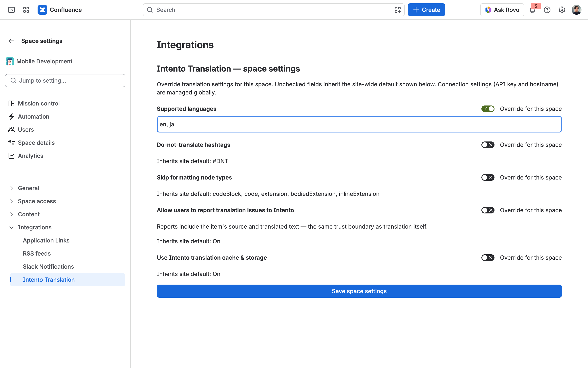Click the Automation lightning icon
This screenshot has height=368, width=588.
pos(11,117)
